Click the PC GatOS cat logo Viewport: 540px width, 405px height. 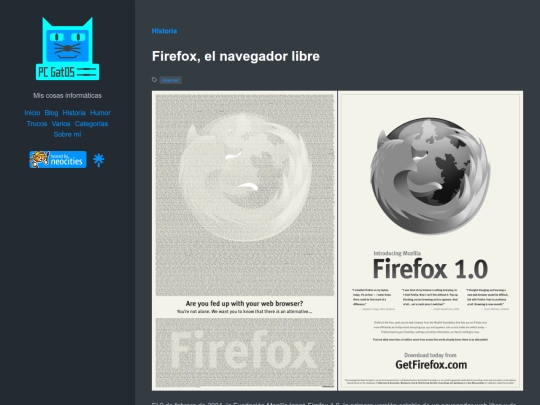pos(68,49)
